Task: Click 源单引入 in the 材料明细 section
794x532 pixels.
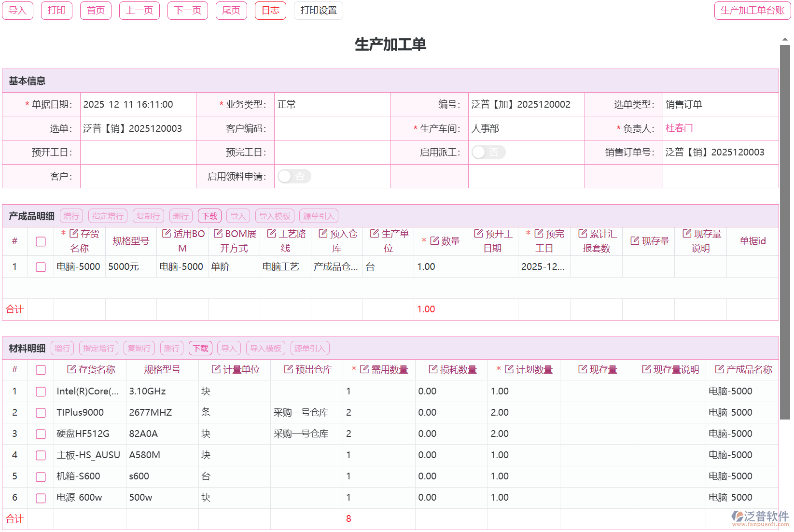Action: [x=310, y=348]
